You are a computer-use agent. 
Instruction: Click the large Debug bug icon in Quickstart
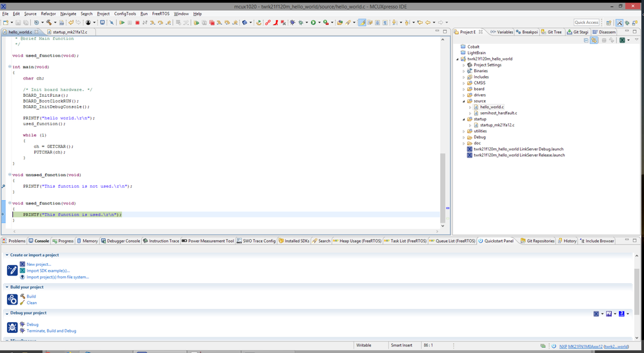pos(12,327)
